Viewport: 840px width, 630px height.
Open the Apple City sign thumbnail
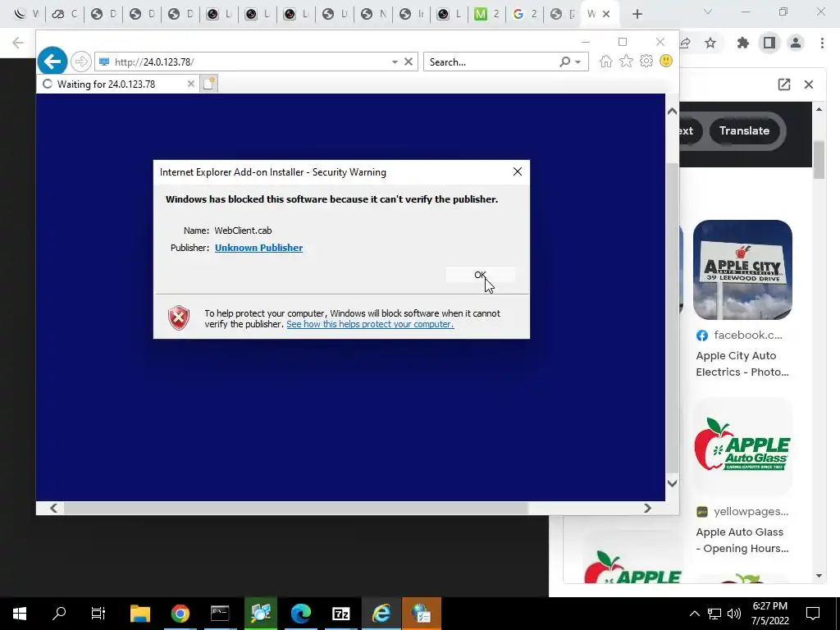pyautogui.click(x=742, y=269)
